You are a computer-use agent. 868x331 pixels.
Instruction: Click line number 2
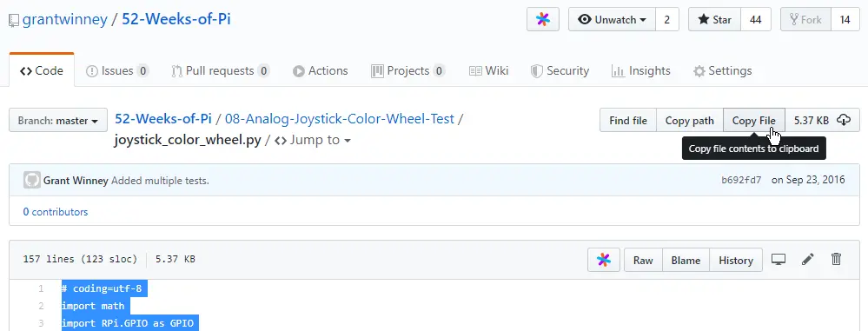click(x=41, y=306)
